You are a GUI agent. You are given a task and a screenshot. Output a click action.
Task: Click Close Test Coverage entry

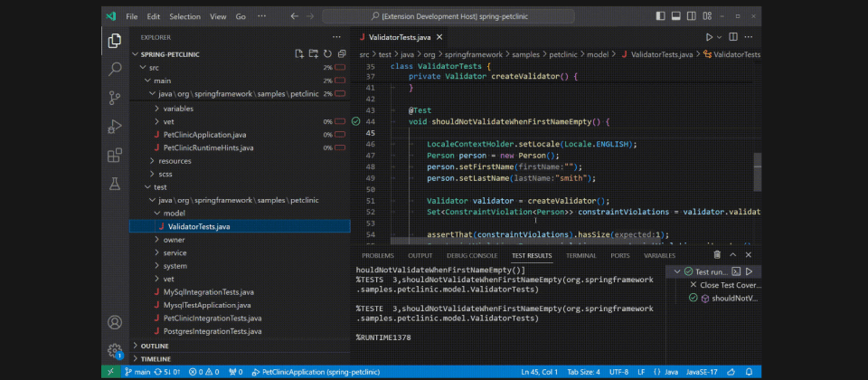click(x=726, y=285)
